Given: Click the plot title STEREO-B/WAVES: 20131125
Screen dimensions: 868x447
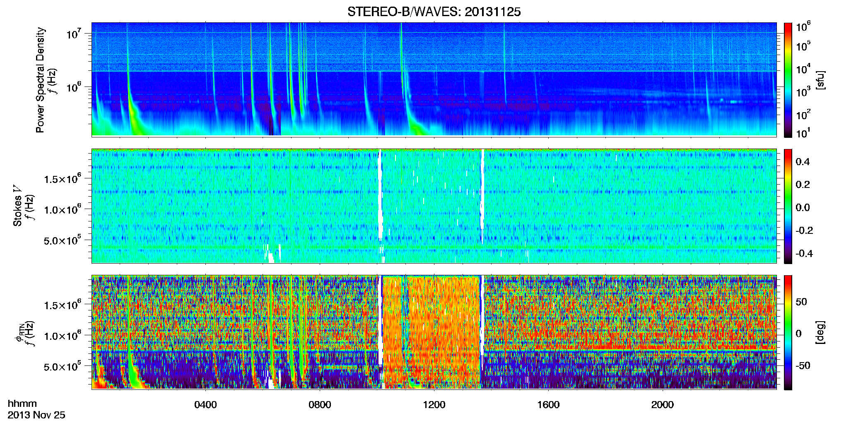Looking at the screenshot, I should [x=434, y=12].
